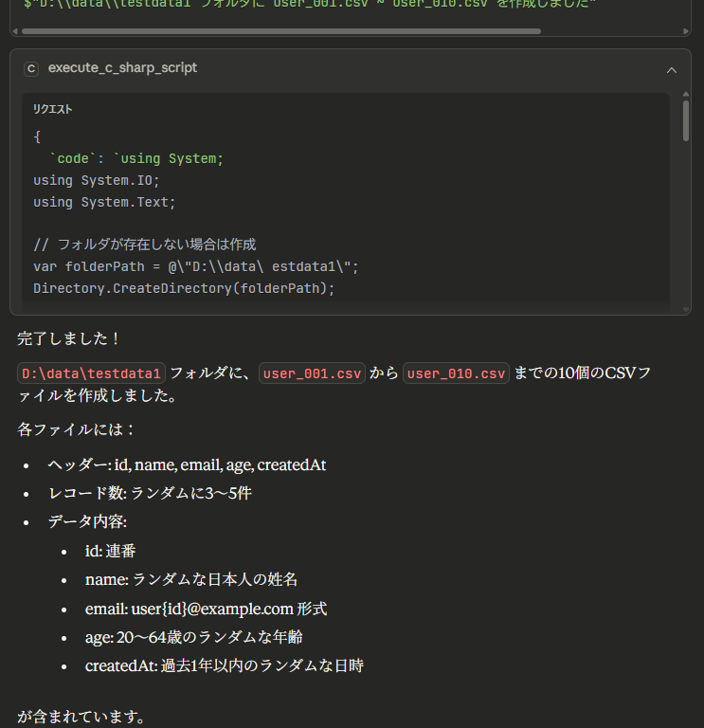Click the user_001.csv inline code chip
The width and height of the screenshot is (704, 728).
coord(312,373)
